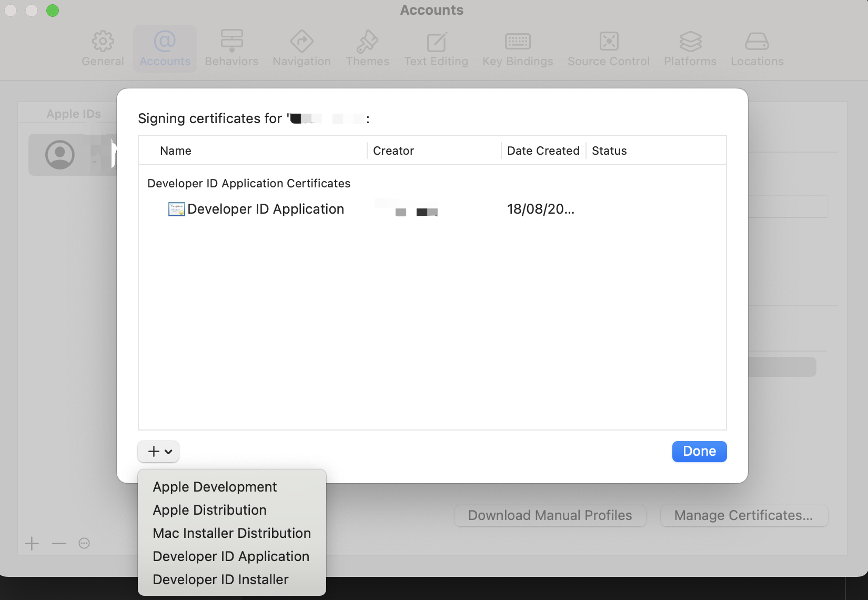The height and width of the screenshot is (600, 868).
Task: Open the General preferences tab
Action: point(103,49)
